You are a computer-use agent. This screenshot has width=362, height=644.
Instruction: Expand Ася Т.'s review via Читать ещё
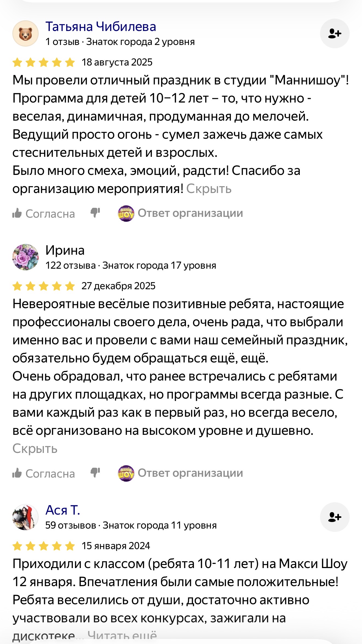(x=122, y=636)
